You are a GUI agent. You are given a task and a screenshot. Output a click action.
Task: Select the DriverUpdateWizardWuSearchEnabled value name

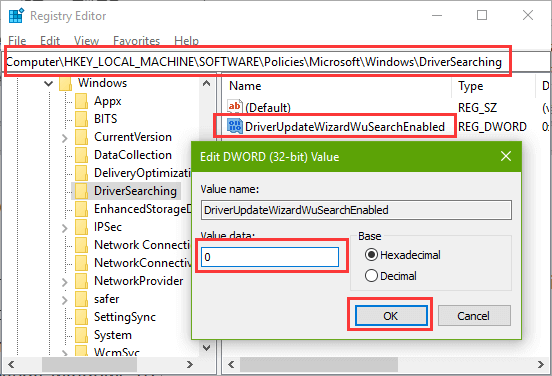(x=345, y=126)
